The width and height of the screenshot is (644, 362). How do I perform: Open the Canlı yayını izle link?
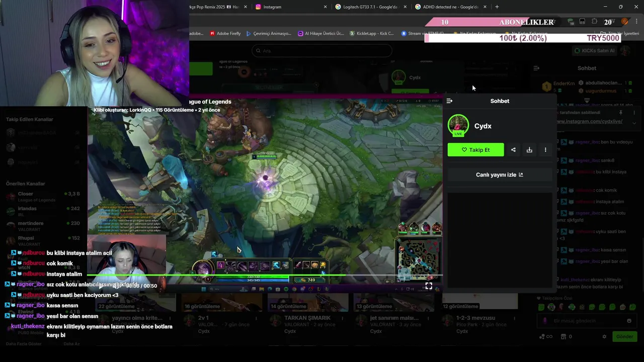pyautogui.click(x=500, y=174)
